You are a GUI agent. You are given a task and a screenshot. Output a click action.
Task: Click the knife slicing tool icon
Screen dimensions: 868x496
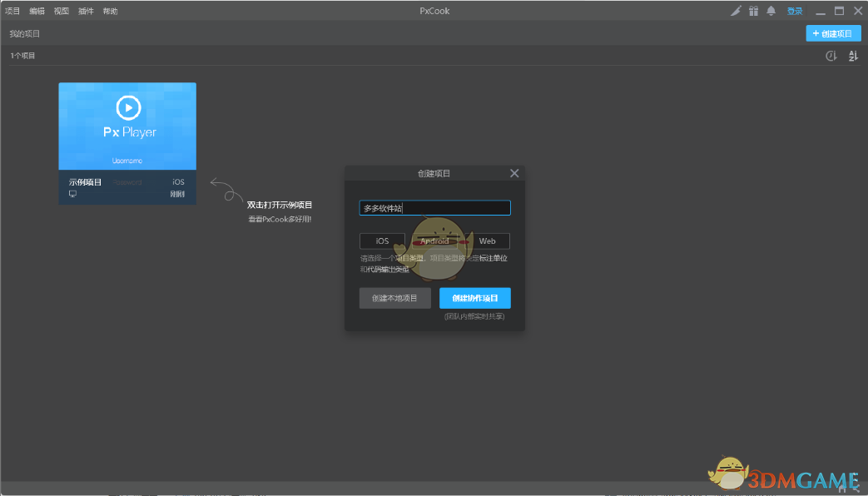coord(736,11)
